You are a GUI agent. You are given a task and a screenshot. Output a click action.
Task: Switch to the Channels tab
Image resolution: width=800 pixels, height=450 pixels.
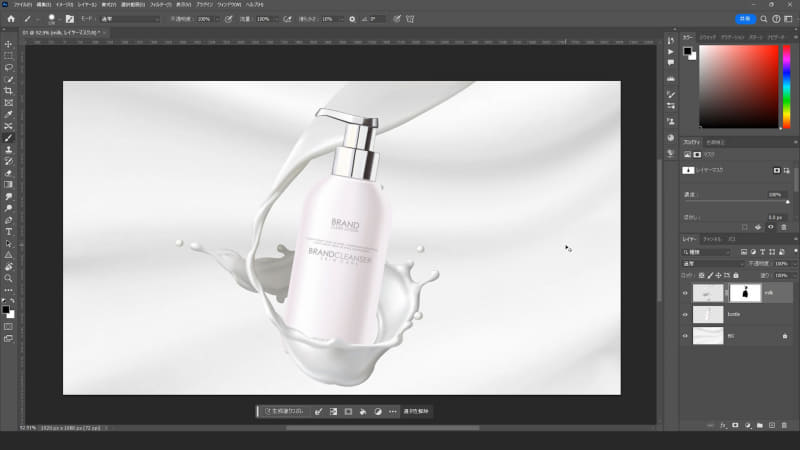tap(712, 239)
